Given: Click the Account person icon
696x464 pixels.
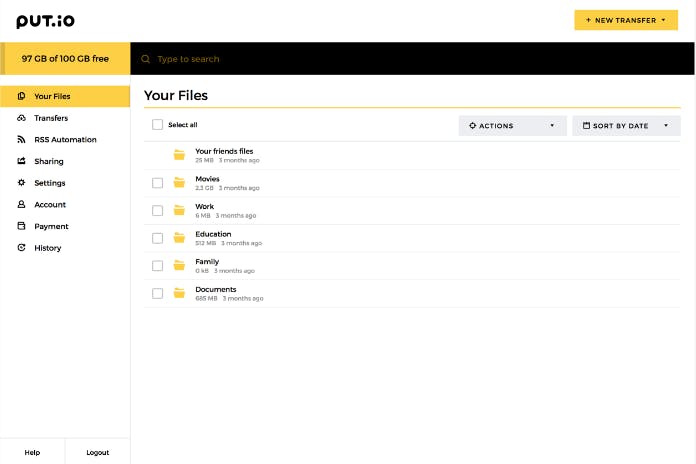Looking at the screenshot, I should pos(21,204).
